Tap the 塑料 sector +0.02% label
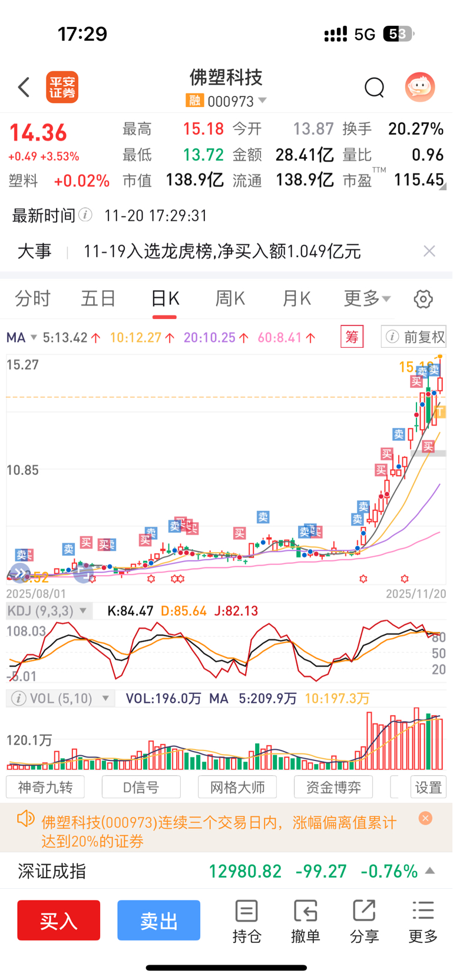Image resolution: width=453 pixels, height=980 pixels. [x=59, y=181]
